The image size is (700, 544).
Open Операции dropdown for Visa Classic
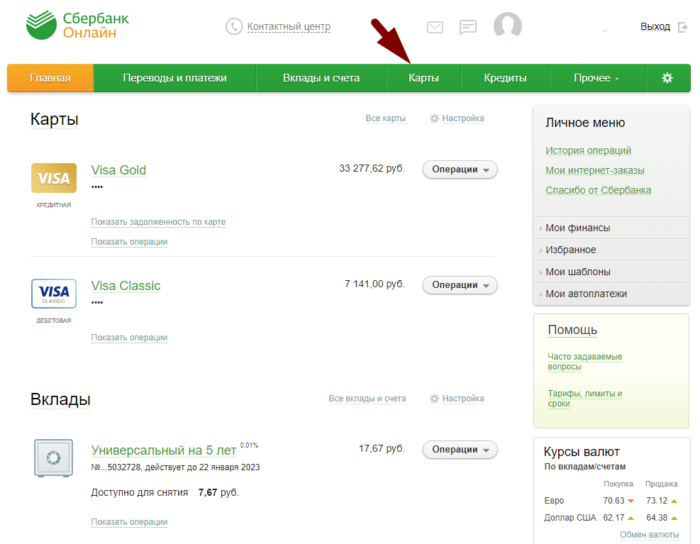tap(460, 285)
